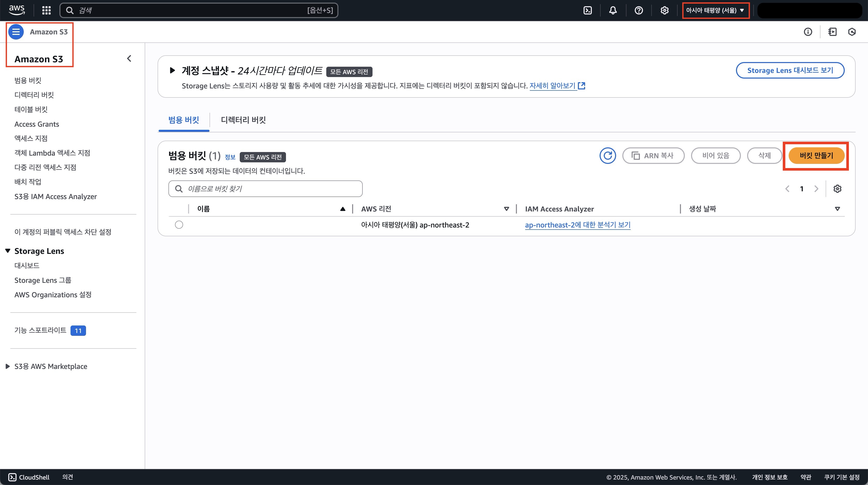868x485 pixels.
Task: Collapse the Amazon S3 side navigation
Action: point(129,59)
